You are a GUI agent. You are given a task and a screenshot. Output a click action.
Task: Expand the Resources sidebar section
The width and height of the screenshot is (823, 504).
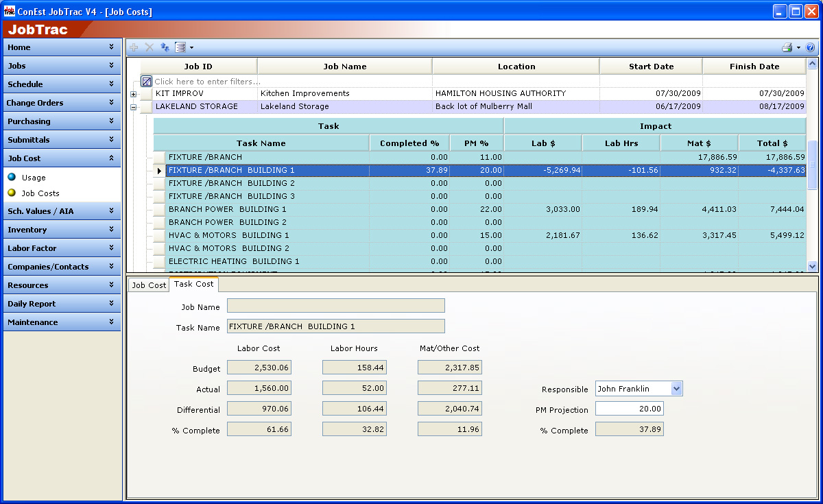pyautogui.click(x=62, y=285)
